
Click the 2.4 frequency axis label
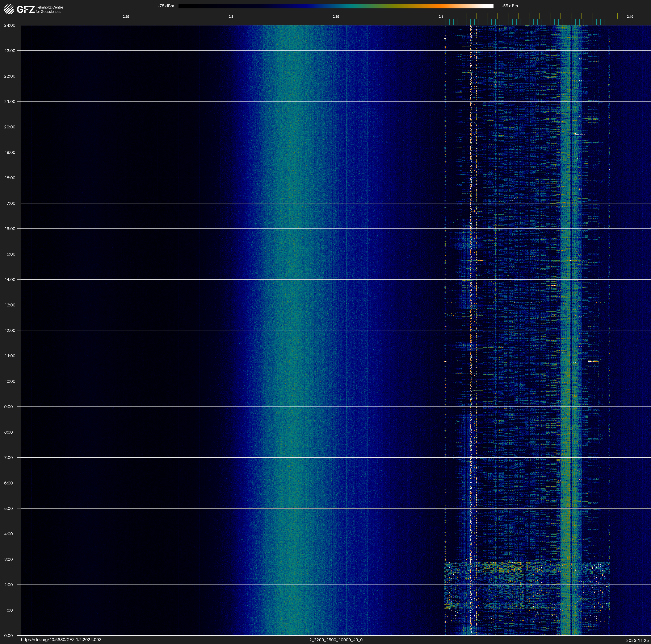tap(441, 17)
